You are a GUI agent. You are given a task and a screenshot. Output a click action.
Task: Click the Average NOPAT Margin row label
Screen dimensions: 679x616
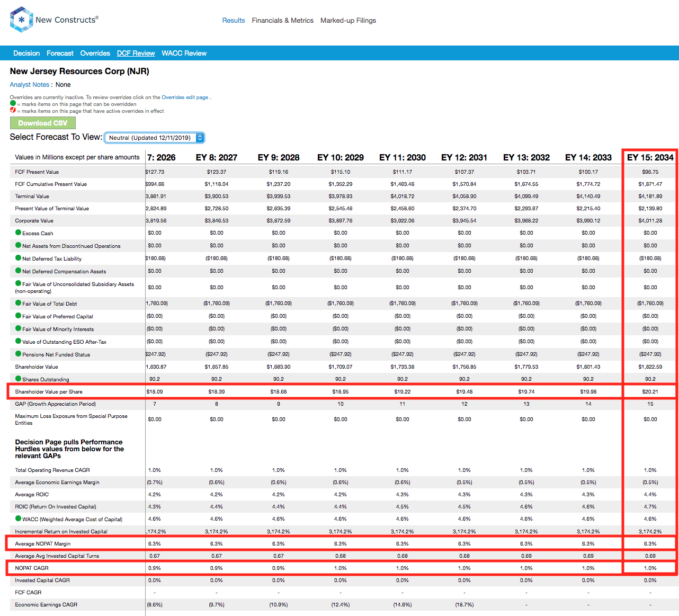pos(43,544)
